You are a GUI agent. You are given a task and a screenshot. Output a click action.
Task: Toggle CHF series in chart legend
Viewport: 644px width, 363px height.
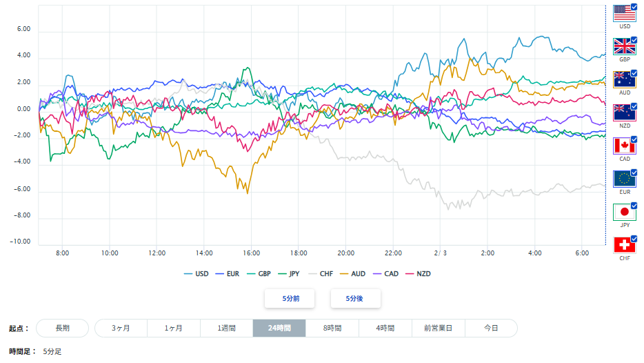tap(321, 274)
